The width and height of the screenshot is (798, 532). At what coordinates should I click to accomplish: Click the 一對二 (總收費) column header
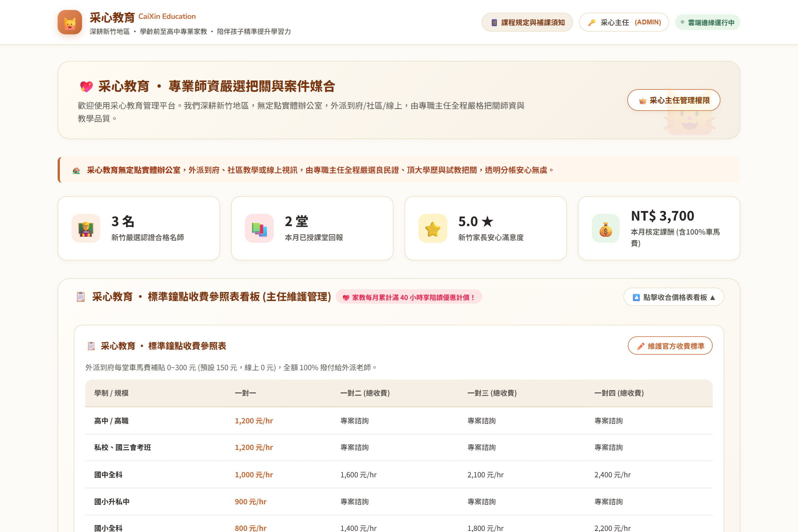click(365, 393)
